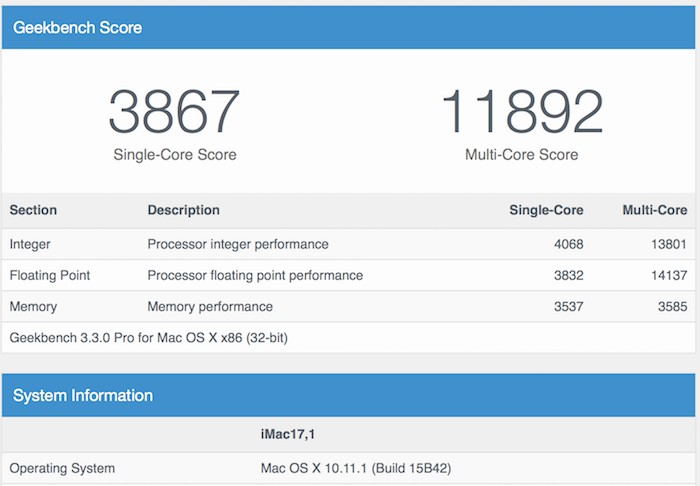Select the Memory row label

click(33, 307)
